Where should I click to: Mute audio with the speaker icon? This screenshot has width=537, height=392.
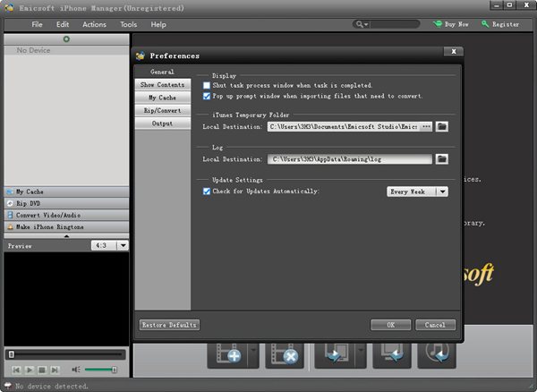(x=76, y=370)
